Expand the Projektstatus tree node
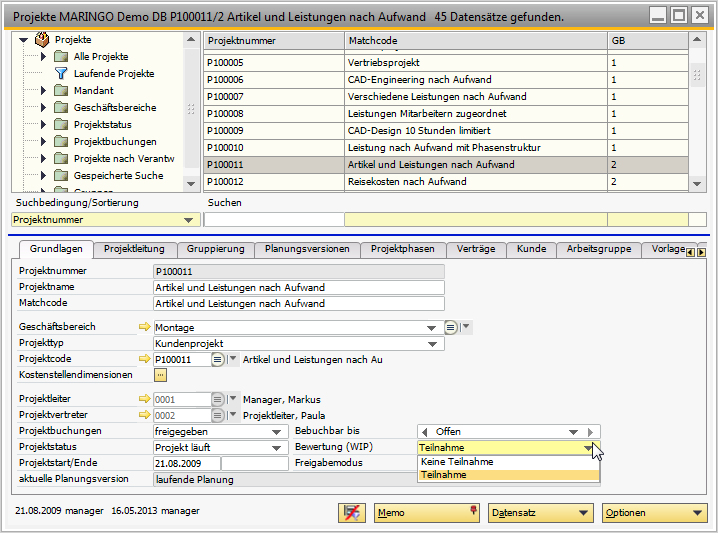The width and height of the screenshot is (718, 533). point(44,125)
